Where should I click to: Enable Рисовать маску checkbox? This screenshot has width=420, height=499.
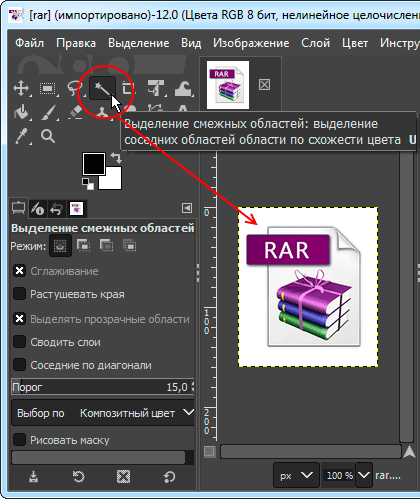19,440
